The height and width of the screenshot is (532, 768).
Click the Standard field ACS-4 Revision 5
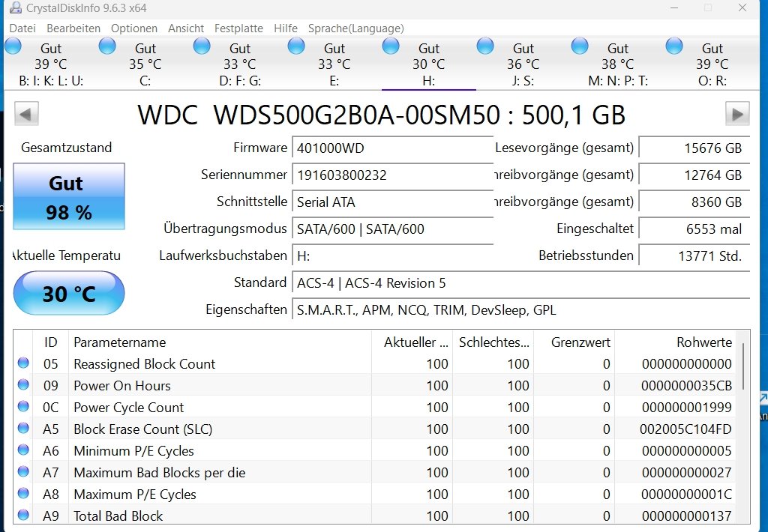coord(520,283)
